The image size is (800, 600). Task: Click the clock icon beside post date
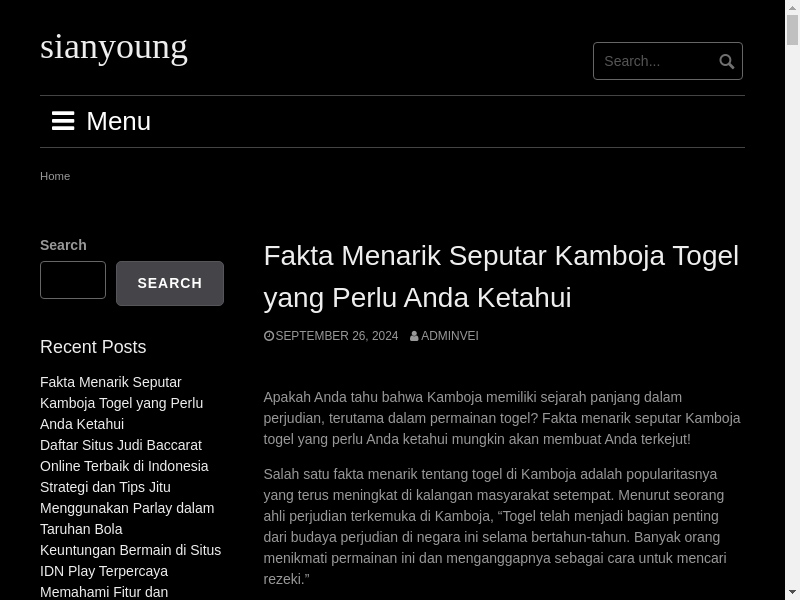(269, 336)
